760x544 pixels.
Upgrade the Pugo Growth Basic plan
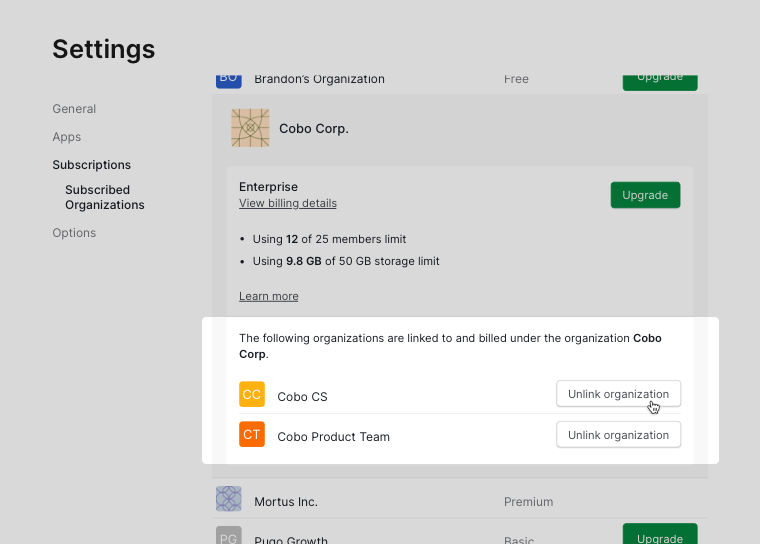click(659, 536)
